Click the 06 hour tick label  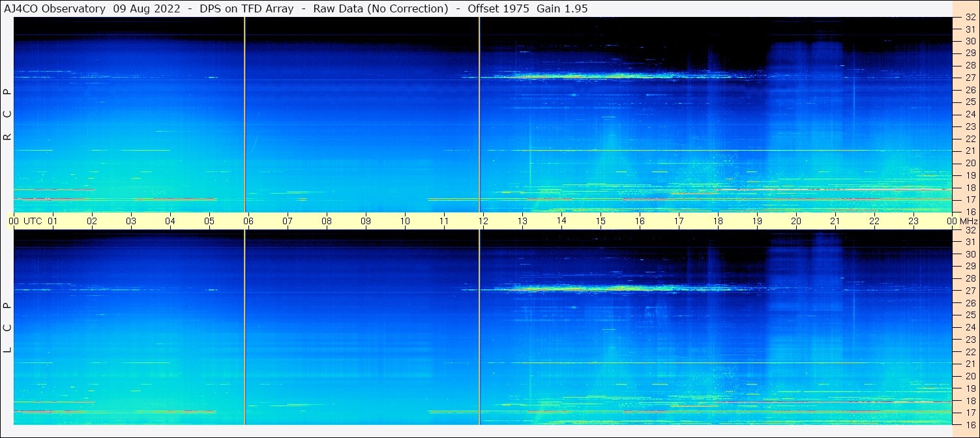[248, 221]
